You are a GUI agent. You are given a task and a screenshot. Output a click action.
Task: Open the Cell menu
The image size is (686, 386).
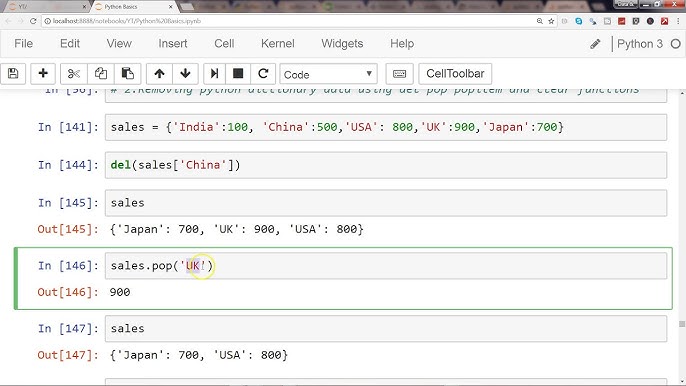[224, 44]
